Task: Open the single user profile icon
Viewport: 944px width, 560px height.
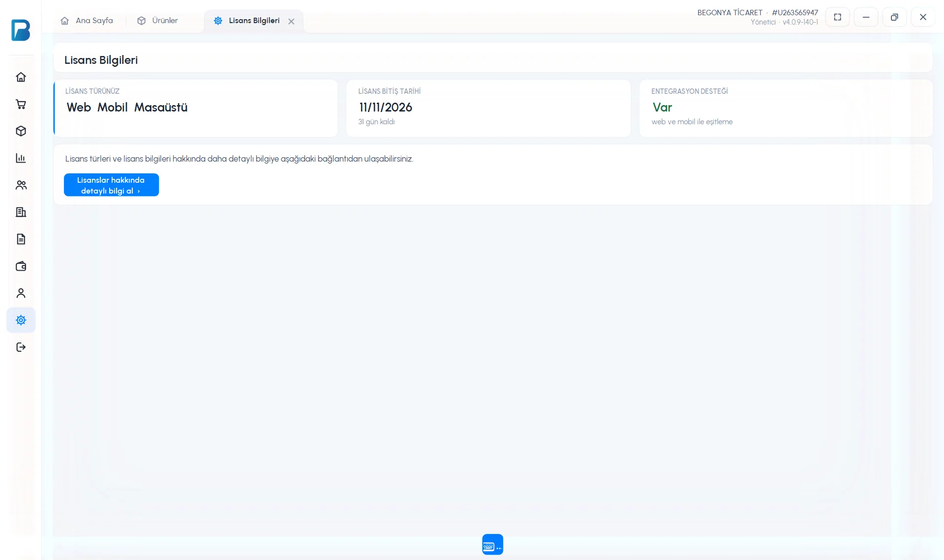Action: click(21, 293)
